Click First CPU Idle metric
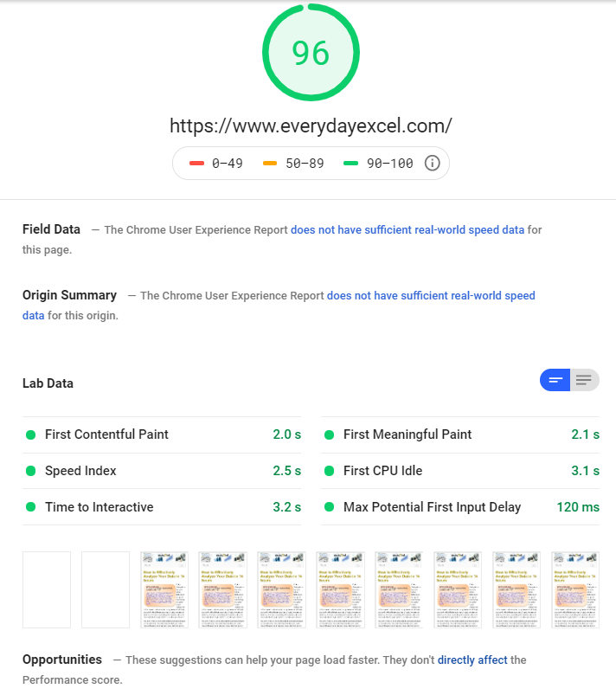 coord(460,471)
